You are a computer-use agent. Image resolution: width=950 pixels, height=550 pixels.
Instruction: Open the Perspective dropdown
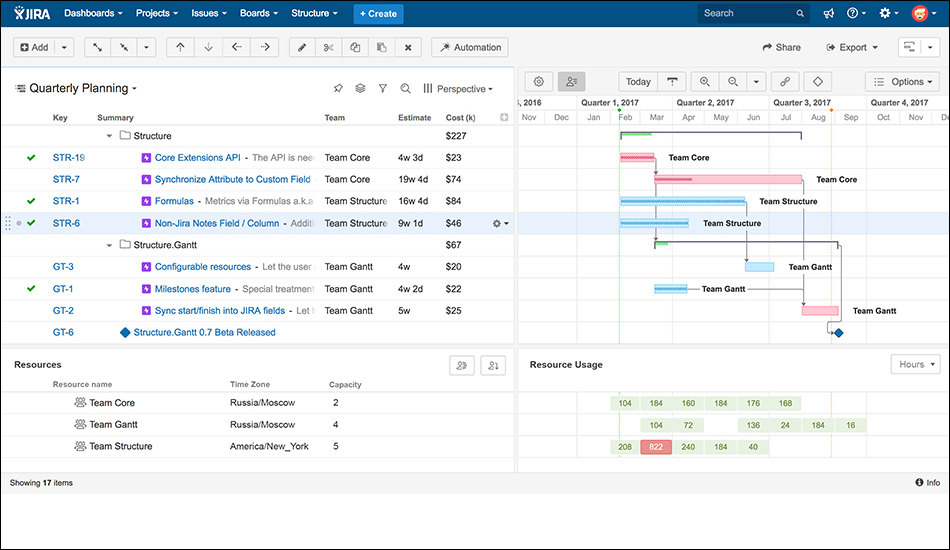point(458,88)
